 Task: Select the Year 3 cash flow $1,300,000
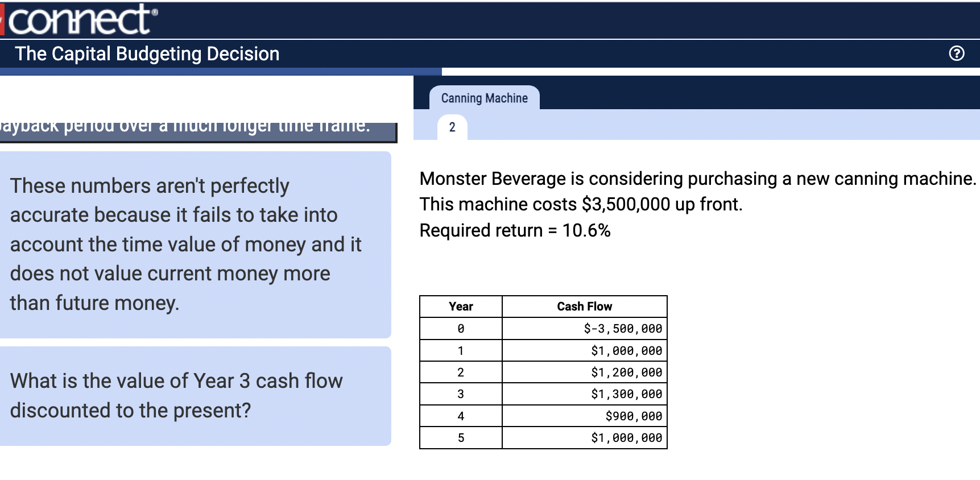coord(585,394)
